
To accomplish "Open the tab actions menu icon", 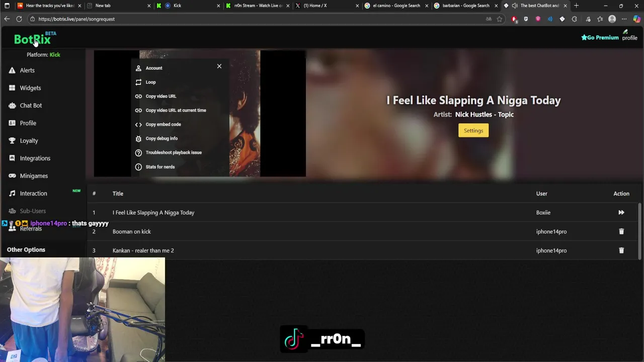I will pyautogui.click(x=7, y=6).
